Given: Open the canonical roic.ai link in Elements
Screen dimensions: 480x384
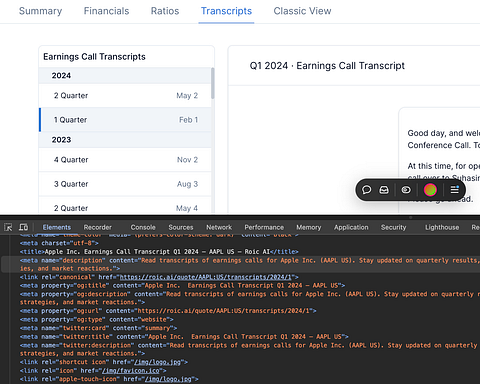Looking at the screenshot, I should pyautogui.click(x=206, y=277).
